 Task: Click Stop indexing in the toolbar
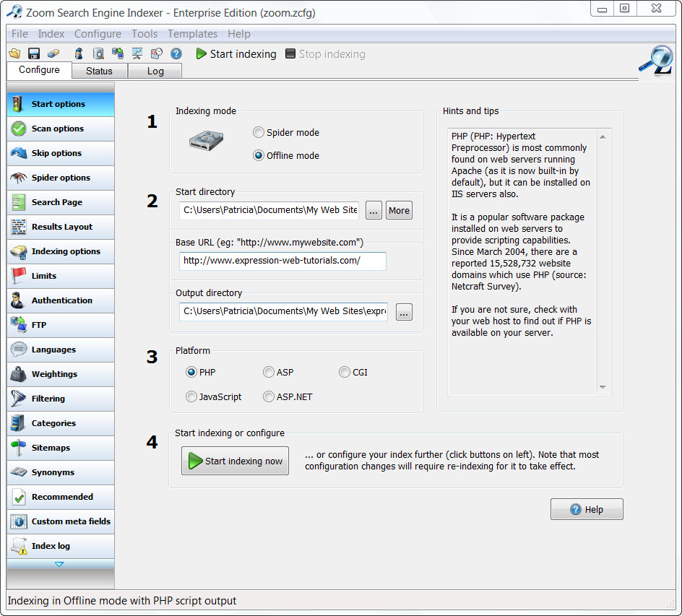[325, 54]
